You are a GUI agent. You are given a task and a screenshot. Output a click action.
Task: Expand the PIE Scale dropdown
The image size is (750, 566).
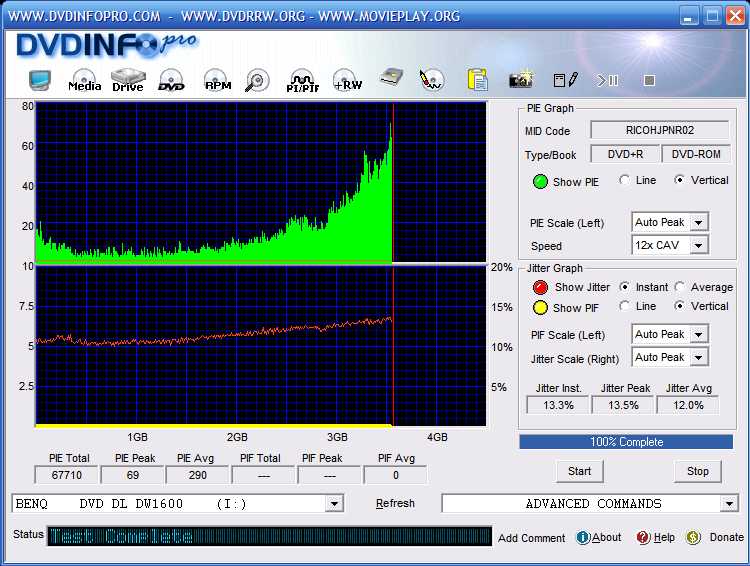699,222
